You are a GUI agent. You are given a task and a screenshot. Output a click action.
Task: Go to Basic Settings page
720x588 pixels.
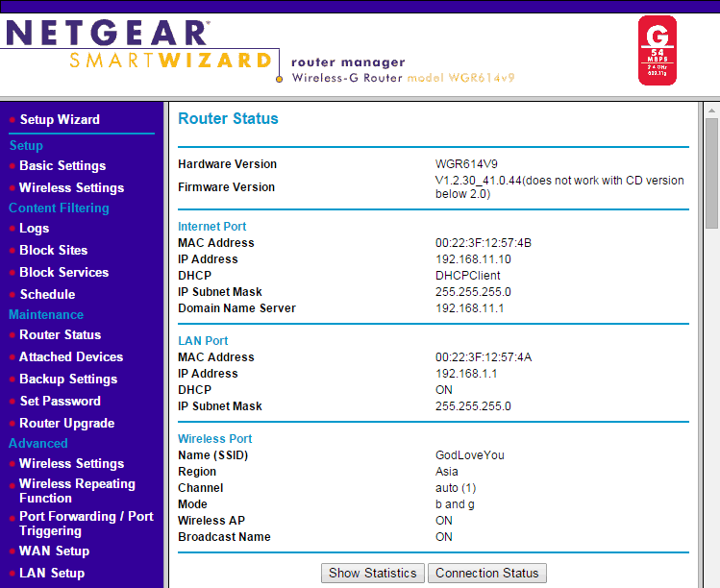[x=62, y=166]
